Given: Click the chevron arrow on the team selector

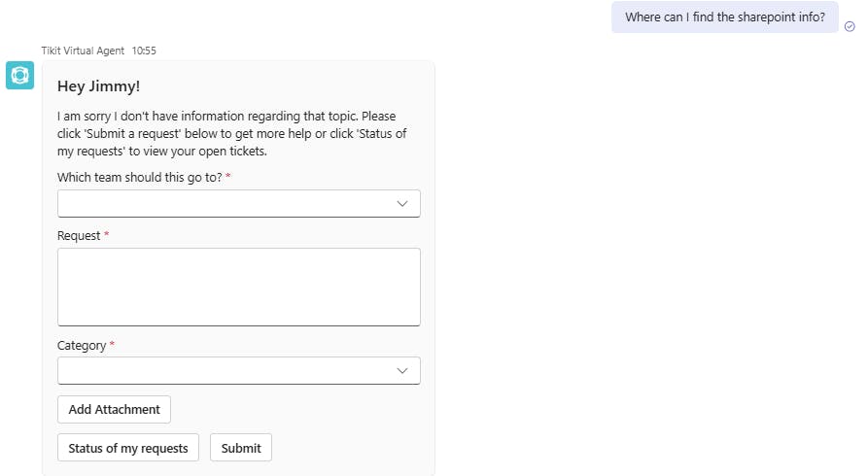Looking at the screenshot, I should click(x=402, y=203).
